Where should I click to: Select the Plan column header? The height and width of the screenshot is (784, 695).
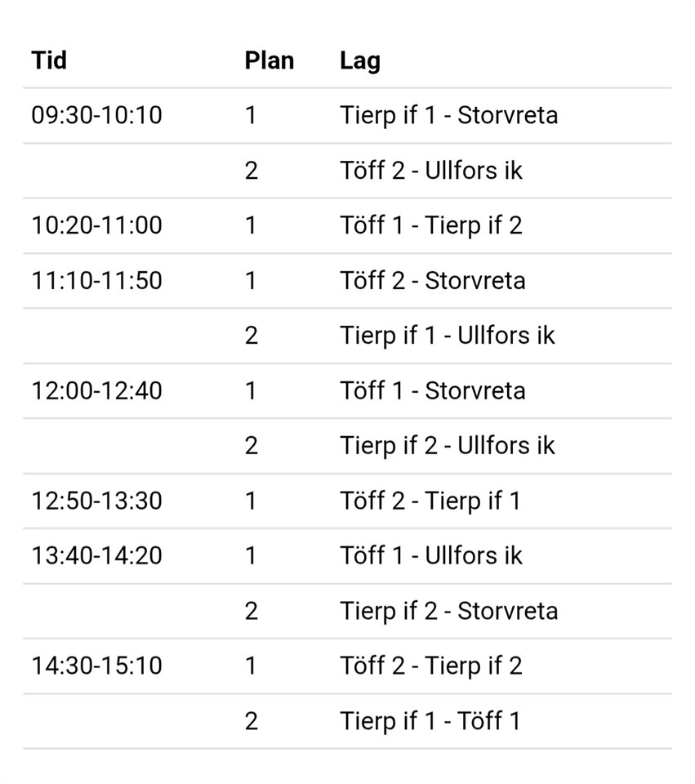coord(269,60)
